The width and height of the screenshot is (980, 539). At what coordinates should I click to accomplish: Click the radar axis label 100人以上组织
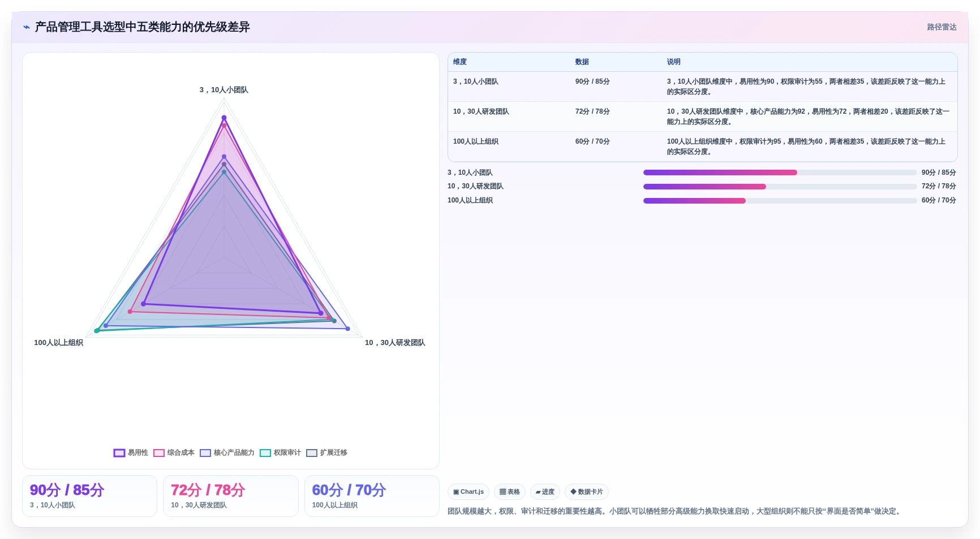59,343
